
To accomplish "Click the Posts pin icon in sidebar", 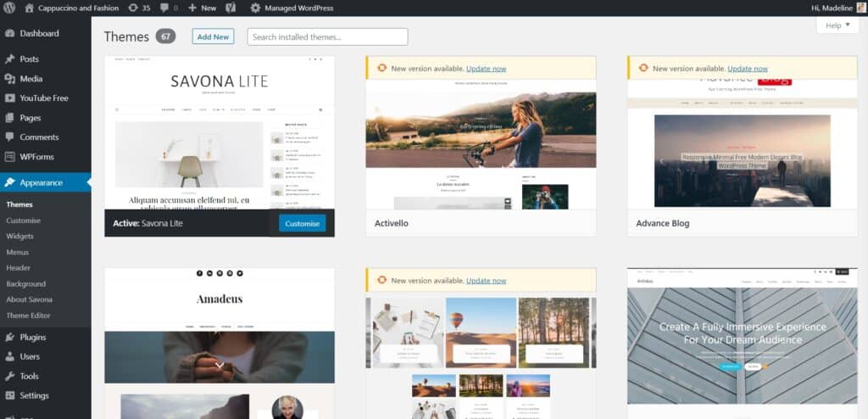I will click(x=9, y=59).
